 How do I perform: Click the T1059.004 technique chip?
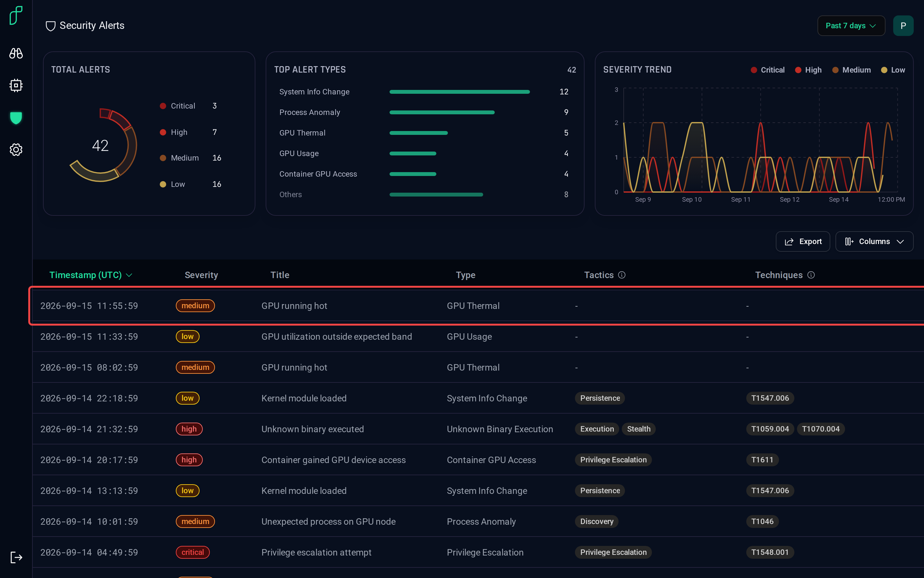pos(770,429)
